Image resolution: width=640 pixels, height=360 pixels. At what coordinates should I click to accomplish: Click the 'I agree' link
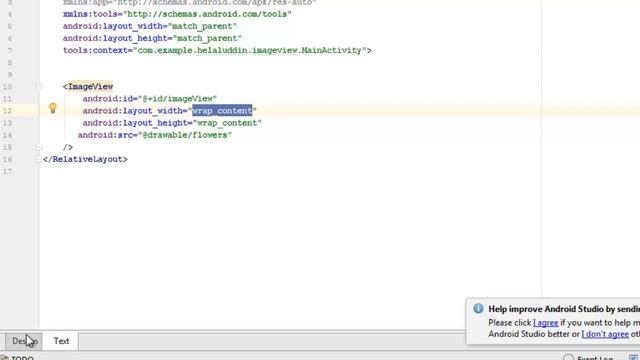[x=545, y=322]
